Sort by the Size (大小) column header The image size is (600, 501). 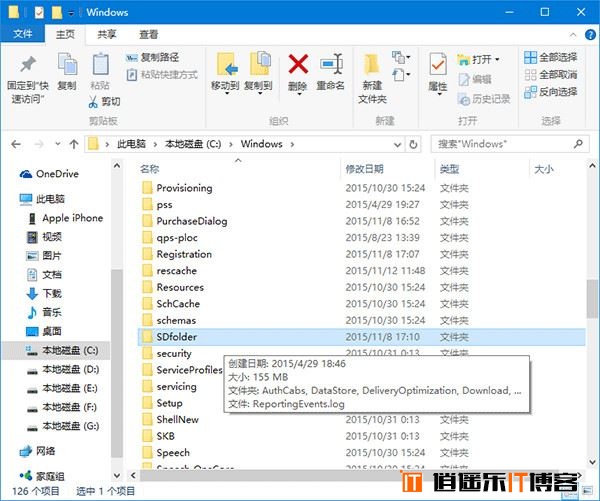[544, 169]
